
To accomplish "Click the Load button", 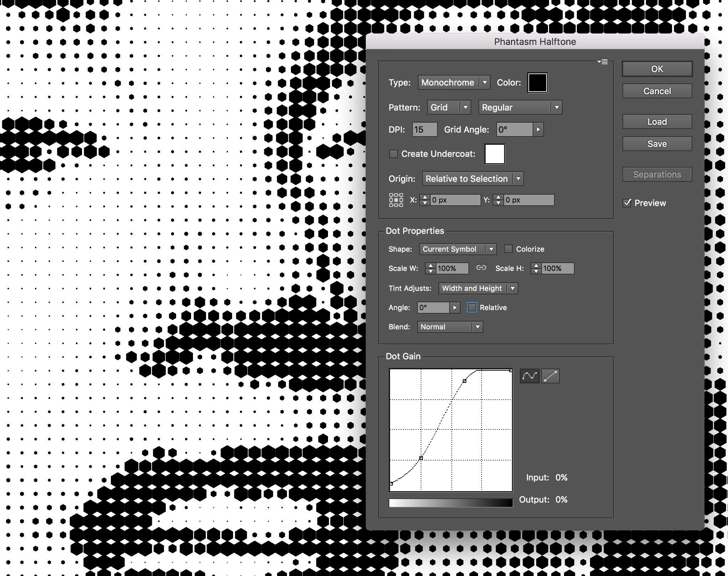I will [657, 122].
